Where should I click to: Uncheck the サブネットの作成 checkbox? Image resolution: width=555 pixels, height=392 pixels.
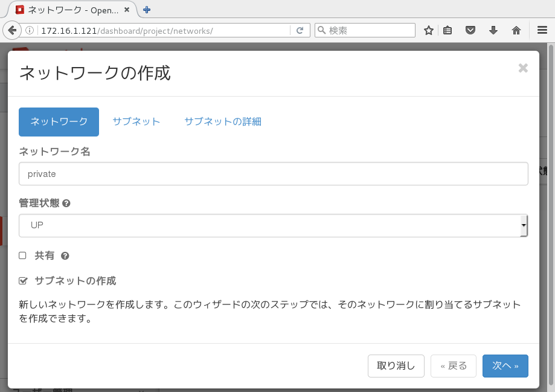(23, 281)
